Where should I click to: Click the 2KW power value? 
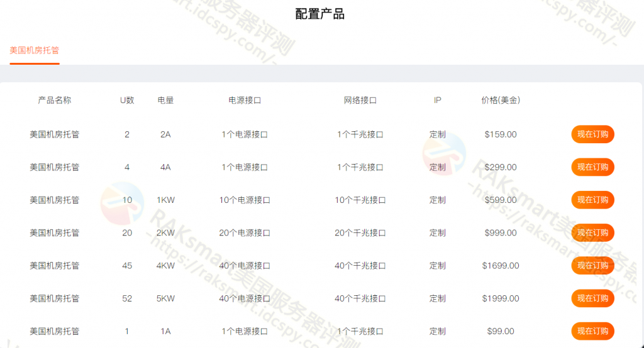(165, 232)
